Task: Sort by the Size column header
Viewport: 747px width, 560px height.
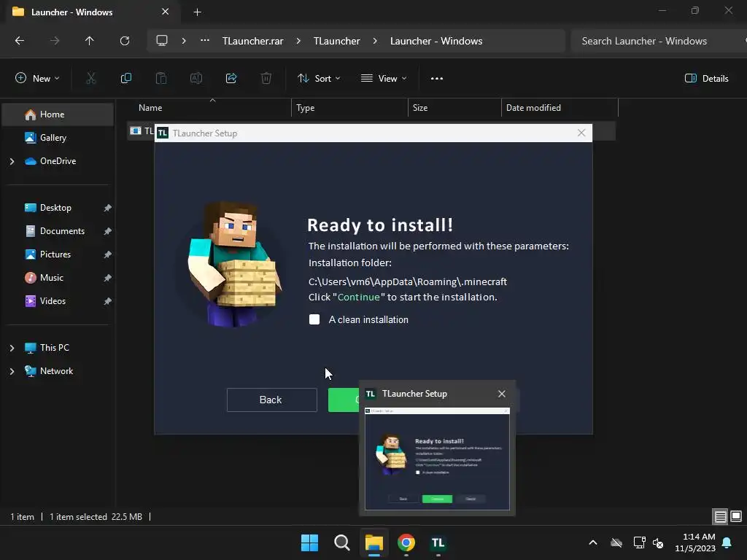Action: 454,108
